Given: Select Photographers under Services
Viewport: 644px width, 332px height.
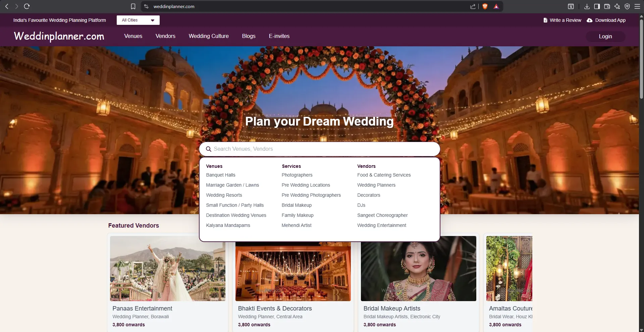Looking at the screenshot, I should (x=297, y=175).
